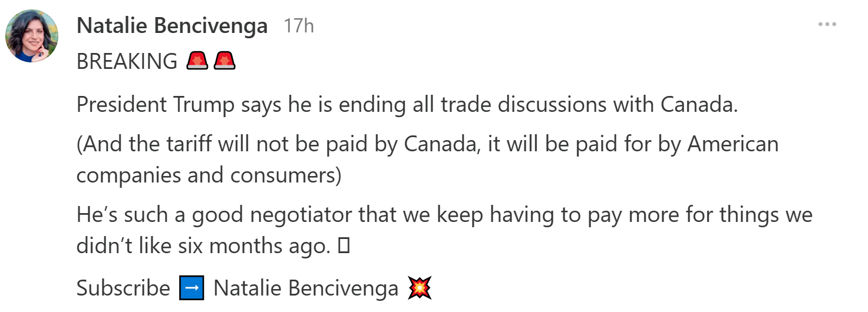The height and width of the screenshot is (312, 868).
Task: Click the first red siren emoji
Action: [197, 61]
